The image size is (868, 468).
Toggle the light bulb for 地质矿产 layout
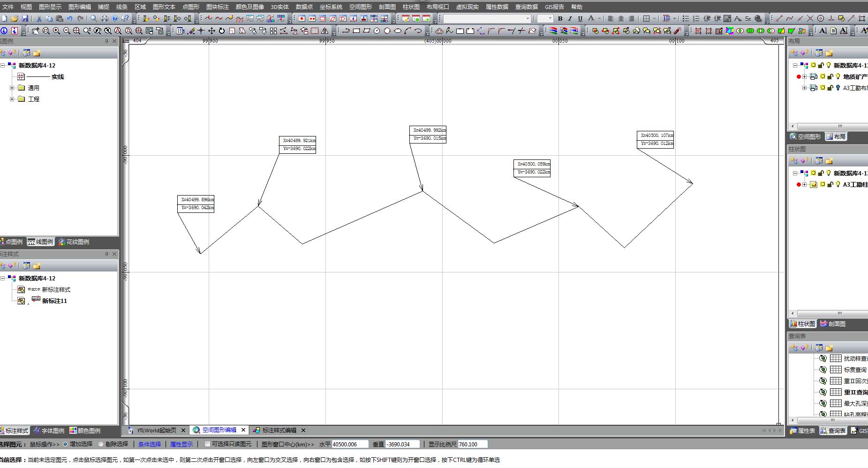click(x=838, y=76)
